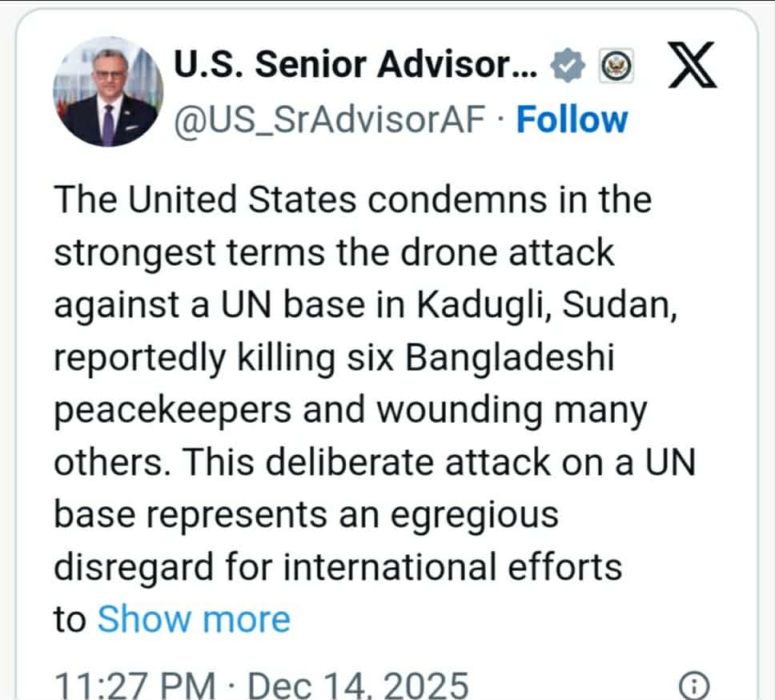This screenshot has height=700, width=775.
Task: Open the profile avatar photo
Action: tap(108, 93)
